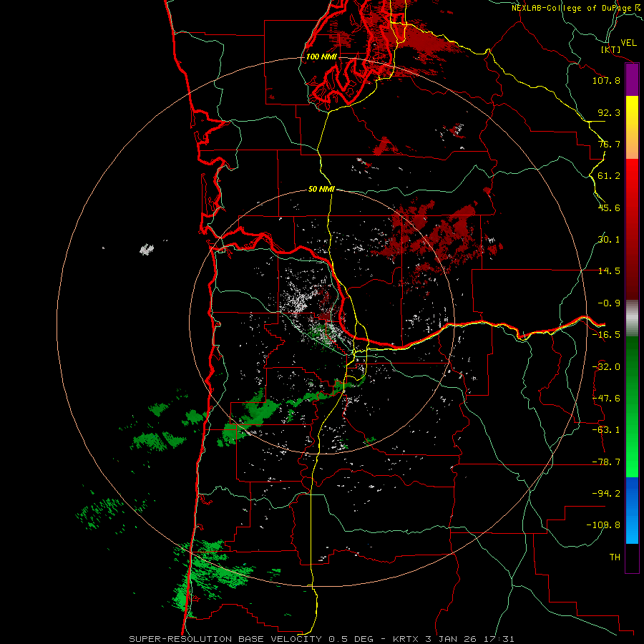Click the -32.0 legend value

point(606,367)
